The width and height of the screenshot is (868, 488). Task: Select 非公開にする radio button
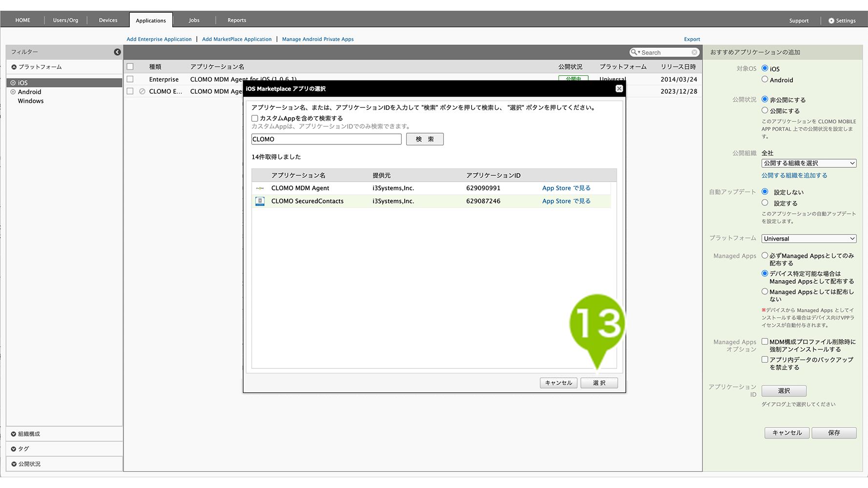click(765, 99)
